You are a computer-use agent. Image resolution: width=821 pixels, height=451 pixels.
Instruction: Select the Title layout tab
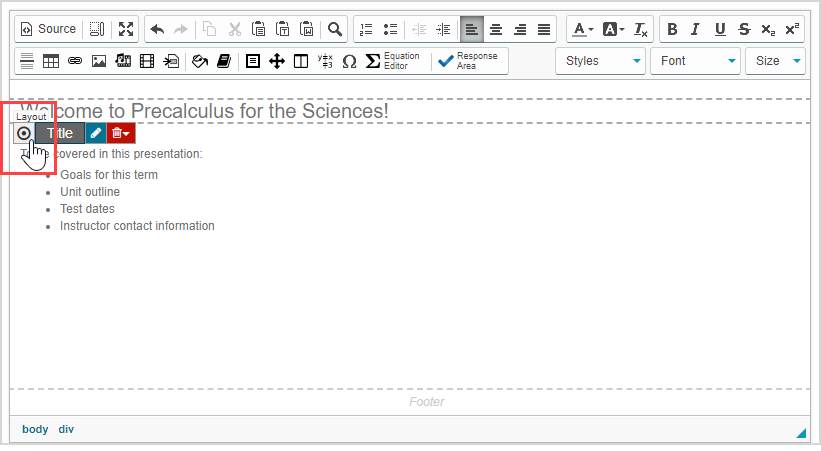tap(60, 133)
